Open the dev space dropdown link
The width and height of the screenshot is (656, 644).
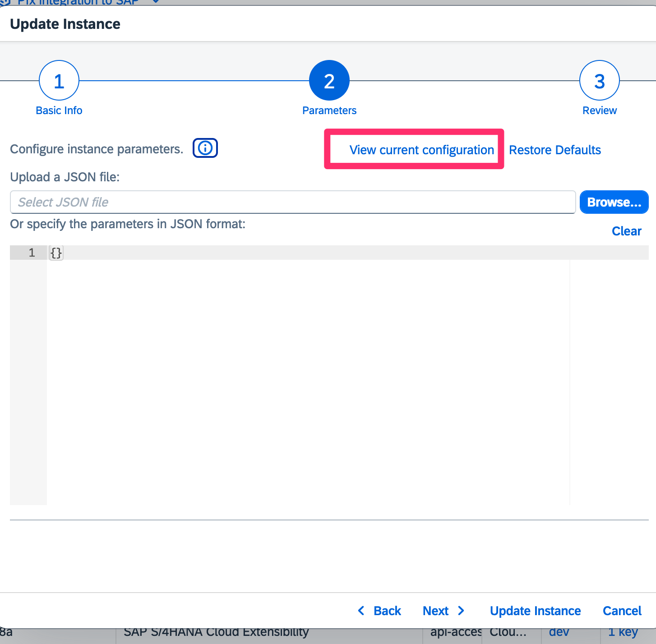click(x=559, y=632)
